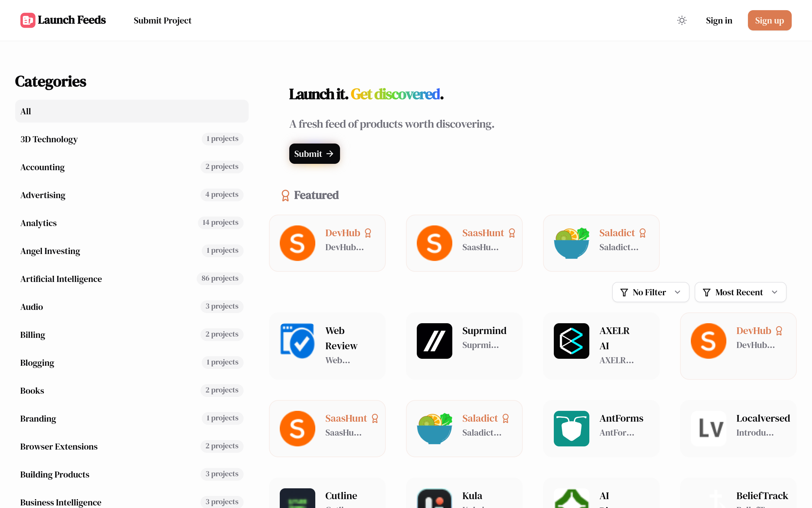Expand the No Filter dropdown
Viewport: 812px width, 508px height.
tap(651, 292)
